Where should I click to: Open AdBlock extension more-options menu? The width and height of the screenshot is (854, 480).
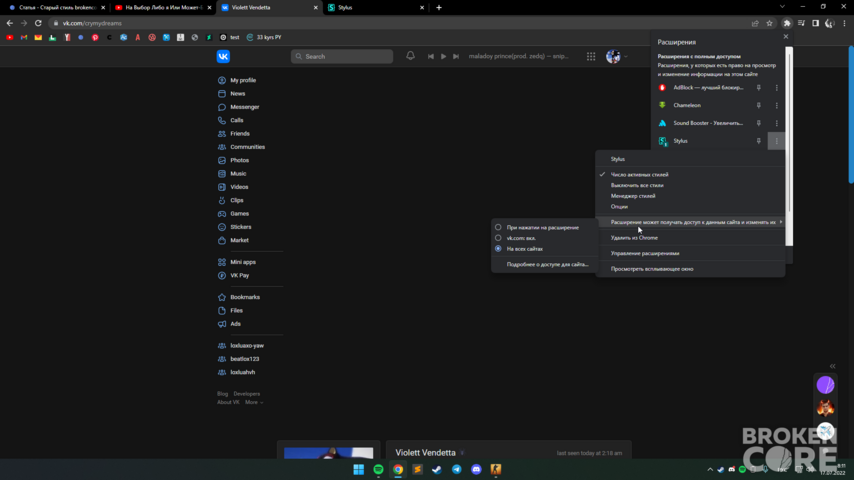coord(777,88)
